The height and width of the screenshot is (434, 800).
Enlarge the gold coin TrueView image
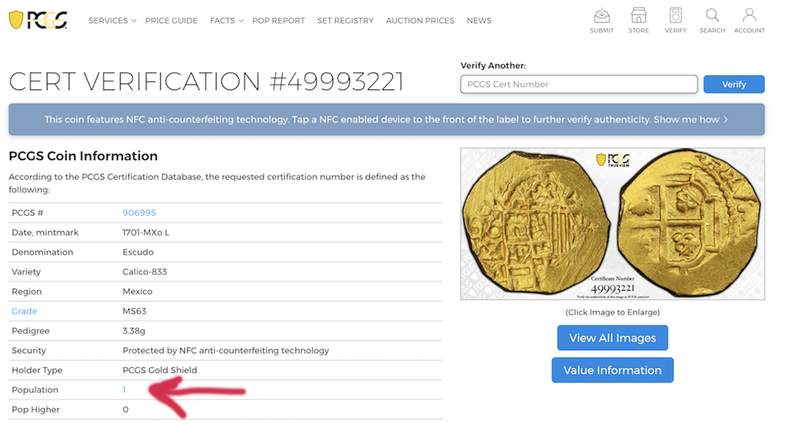tap(612, 224)
